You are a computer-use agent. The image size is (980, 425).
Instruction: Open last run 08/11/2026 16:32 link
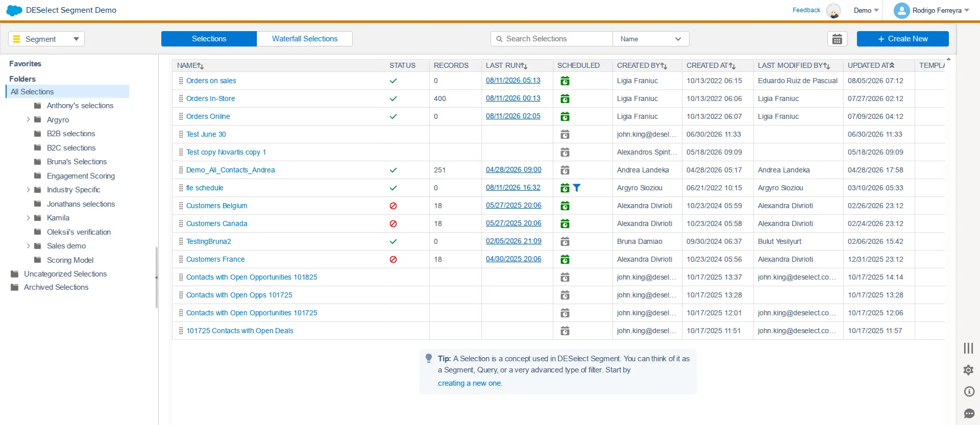[x=513, y=188]
